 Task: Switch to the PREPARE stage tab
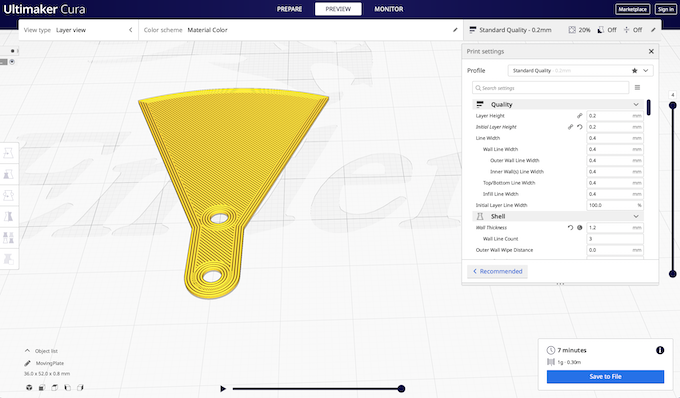tap(289, 9)
